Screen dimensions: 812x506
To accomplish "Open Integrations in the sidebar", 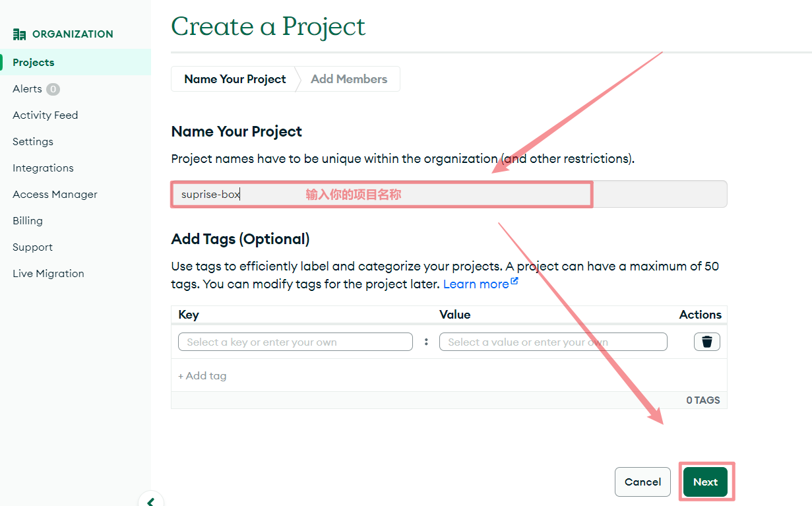I will [x=43, y=168].
